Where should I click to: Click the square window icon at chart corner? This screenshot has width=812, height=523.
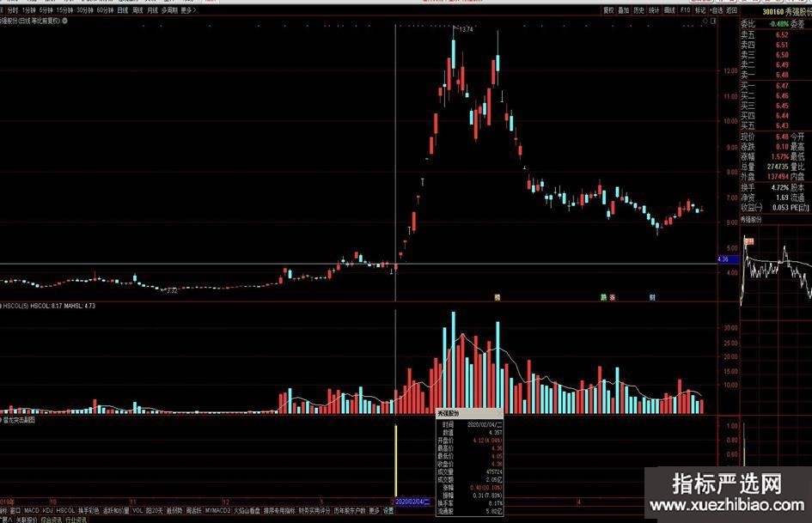(713, 21)
